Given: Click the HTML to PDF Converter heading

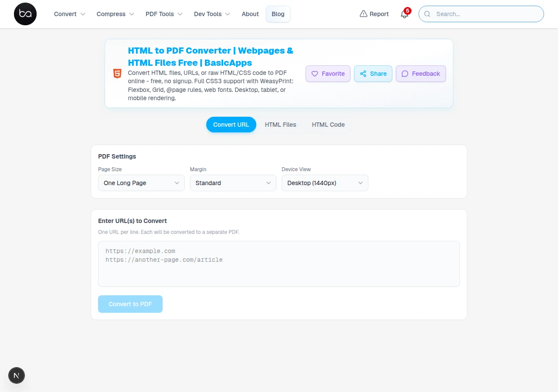Looking at the screenshot, I should (211, 57).
